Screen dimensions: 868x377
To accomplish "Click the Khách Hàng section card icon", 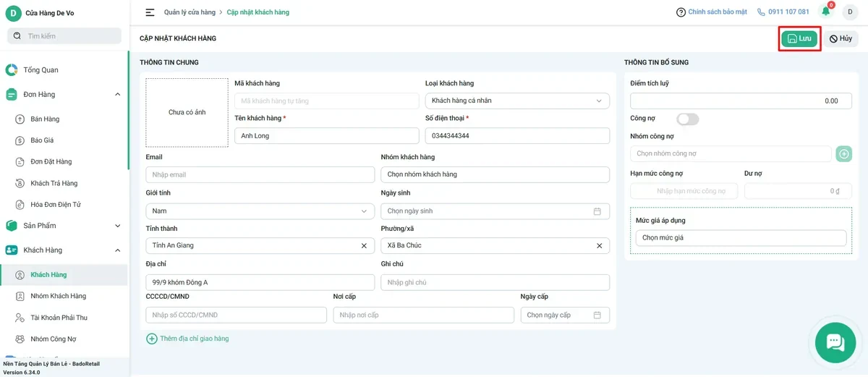I will point(12,250).
